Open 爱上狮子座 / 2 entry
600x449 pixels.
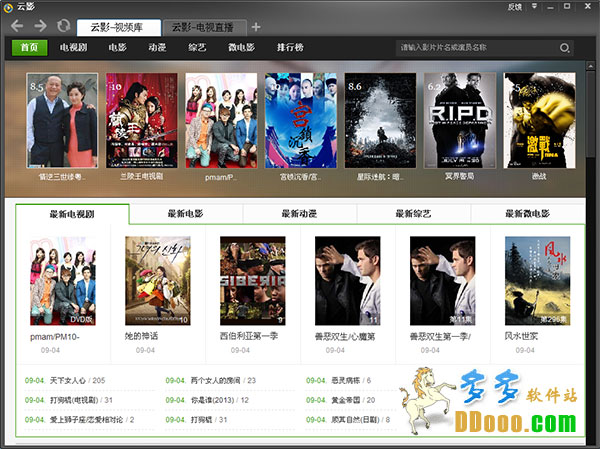92,420
